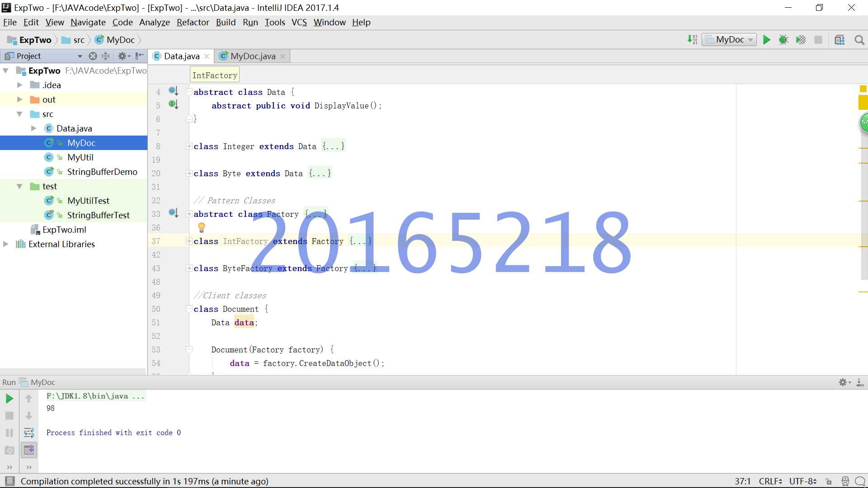This screenshot has height=488, width=868.
Task: Toggle tool window bars in status bar
Action: (x=9, y=481)
